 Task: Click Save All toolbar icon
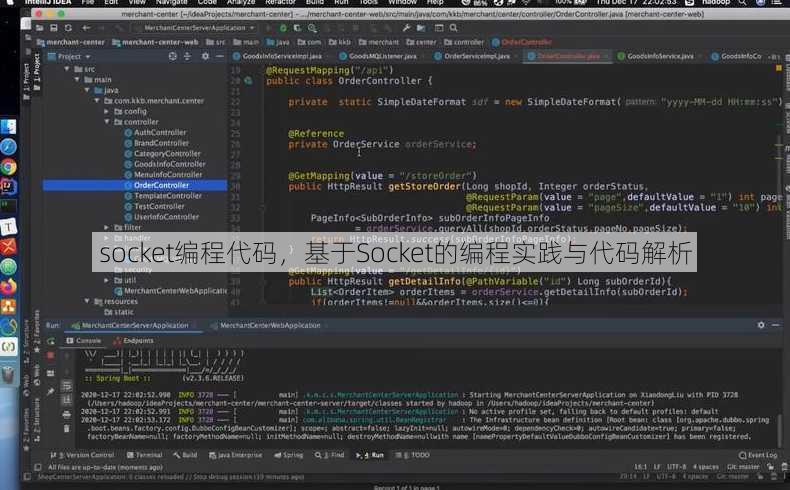coord(53,28)
